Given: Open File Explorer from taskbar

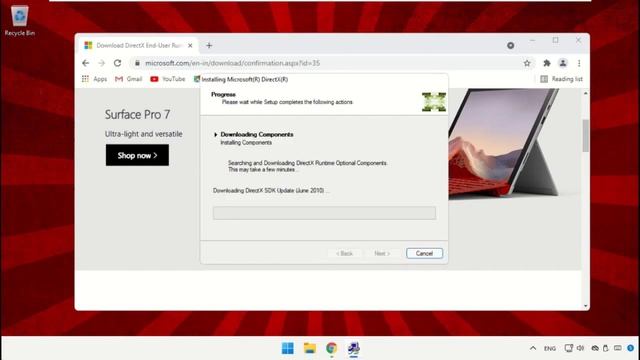Looking at the screenshot, I should click(x=310, y=348).
